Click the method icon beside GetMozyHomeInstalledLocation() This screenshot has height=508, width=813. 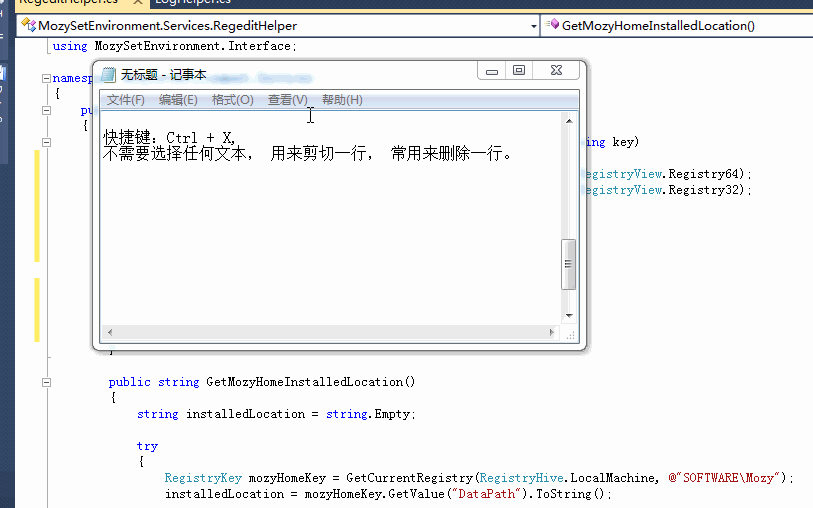(x=552, y=24)
